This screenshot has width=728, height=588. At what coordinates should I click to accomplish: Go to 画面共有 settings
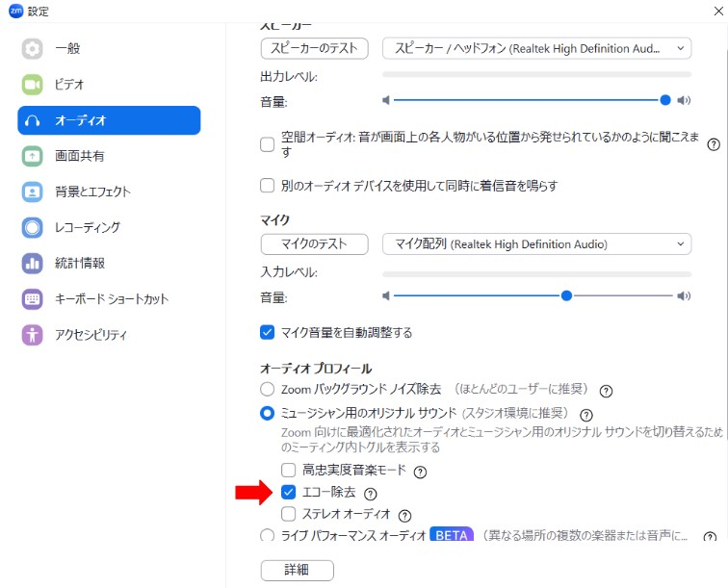pos(109,156)
